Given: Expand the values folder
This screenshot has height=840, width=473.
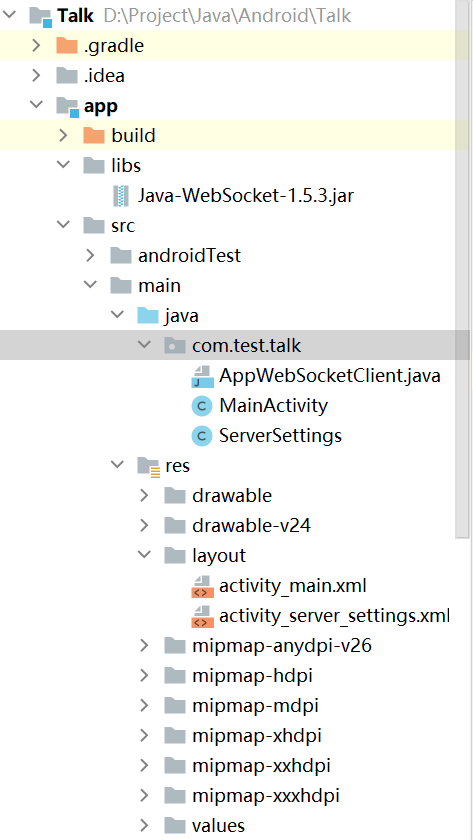Looking at the screenshot, I should pyautogui.click(x=144, y=826).
